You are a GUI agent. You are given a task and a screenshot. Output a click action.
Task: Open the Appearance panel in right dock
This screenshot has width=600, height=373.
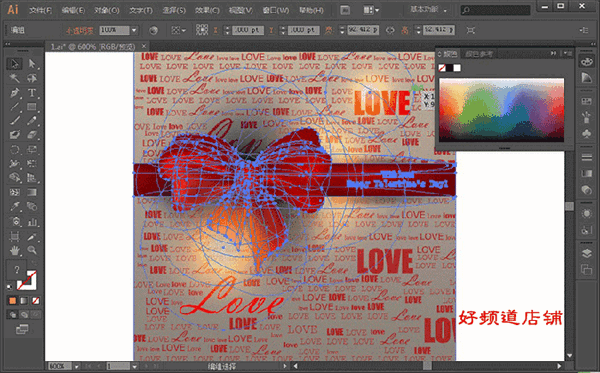586,213
